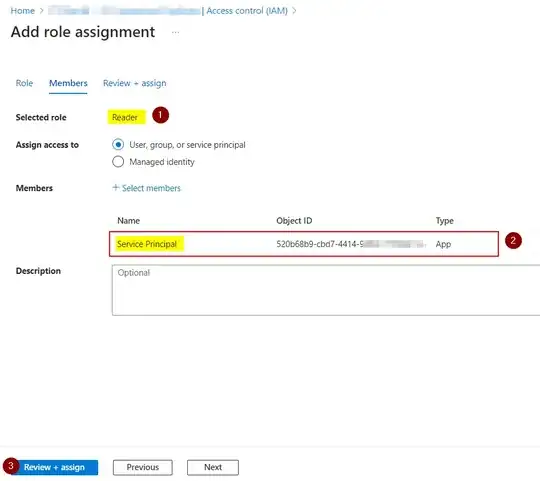Click the Reader selected role value
This screenshot has width=540, height=481.
pyautogui.click(x=125, y=117)
